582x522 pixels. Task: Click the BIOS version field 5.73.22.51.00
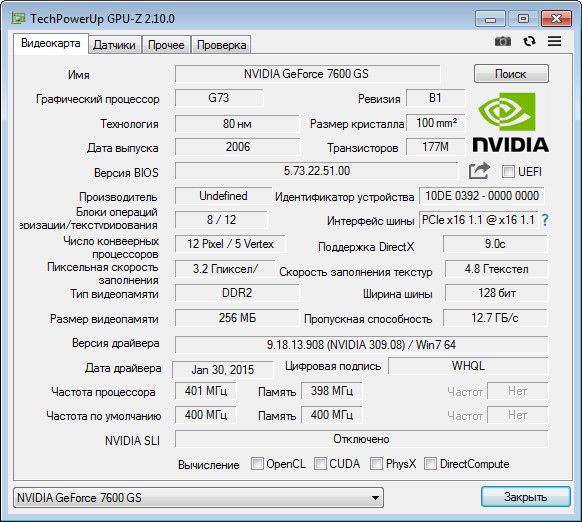(x=317, y=171)
